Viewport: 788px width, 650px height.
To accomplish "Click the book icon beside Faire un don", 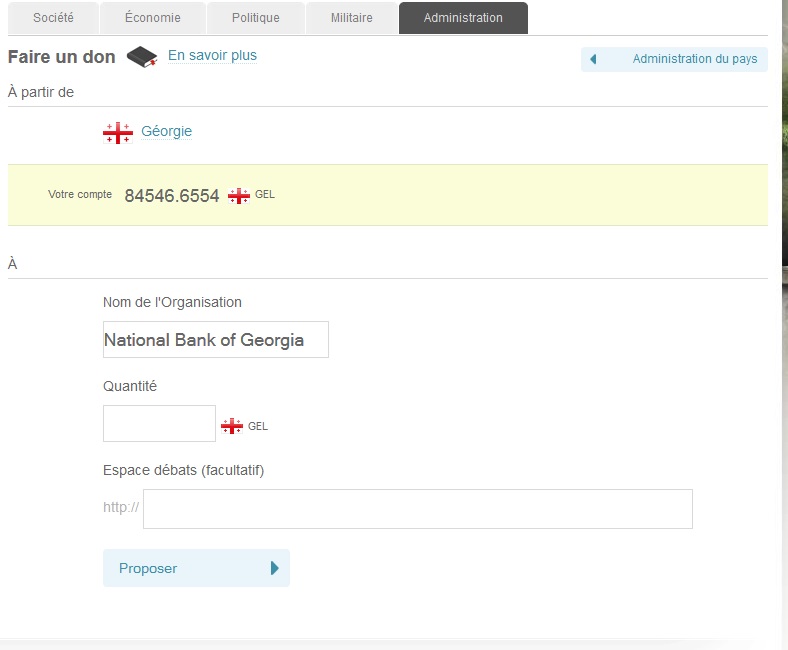I will pos(142,57).
